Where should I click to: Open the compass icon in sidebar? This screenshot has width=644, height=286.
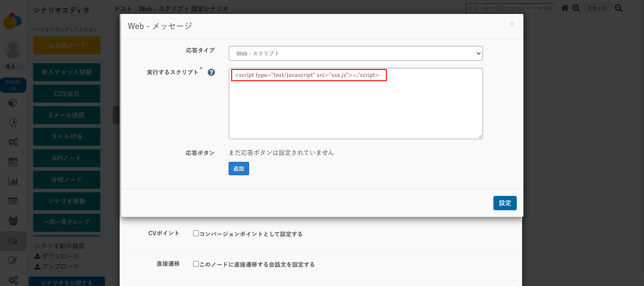point(13,122)
